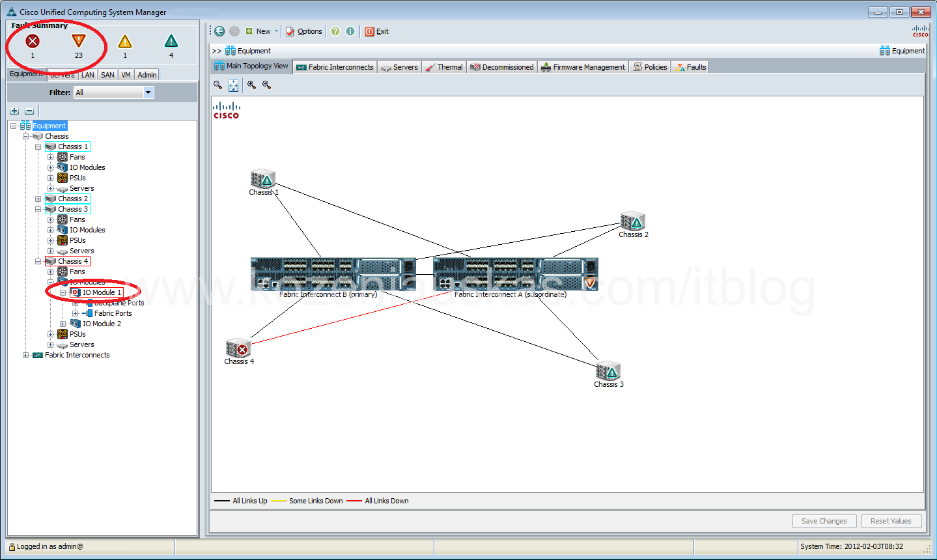This screenshot has height=560, width=937.
Task: Open the green help question mark icon
Action: click(x=335, y=31)
